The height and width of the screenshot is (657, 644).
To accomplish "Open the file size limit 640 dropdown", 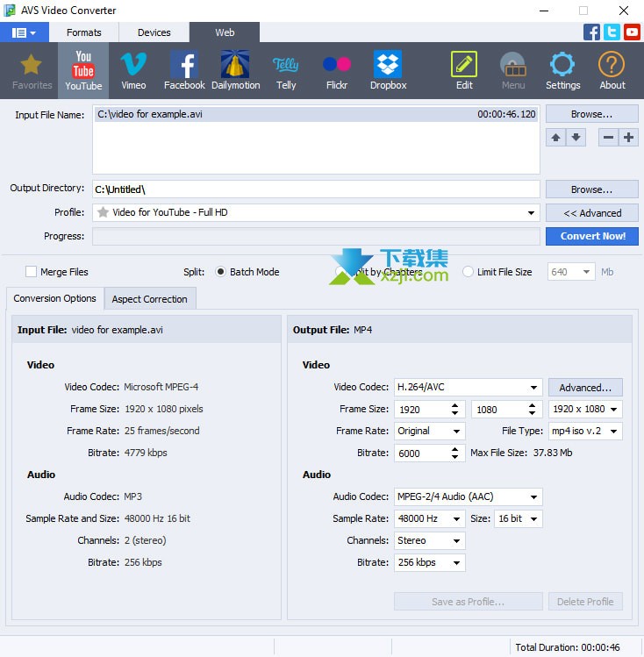I will coord(586,272).
